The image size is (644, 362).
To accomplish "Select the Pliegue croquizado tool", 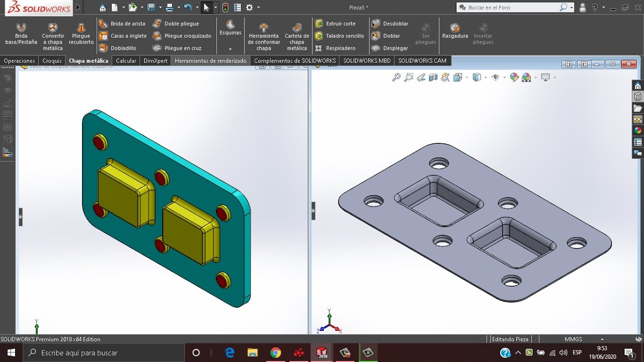I will [182, 36].
